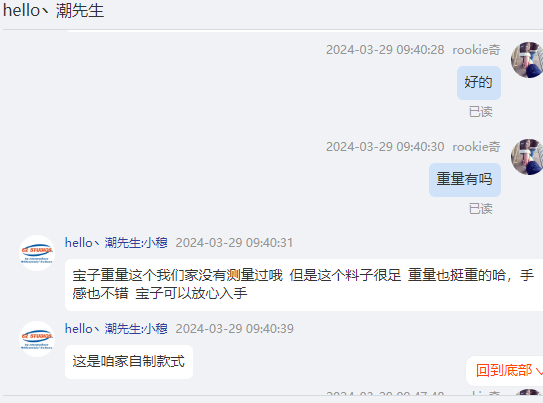Click rookie奇 avatar next to 重量有吗 message
Image resolution: width=543 pixels, height=403 pixels.
point(527,157)
